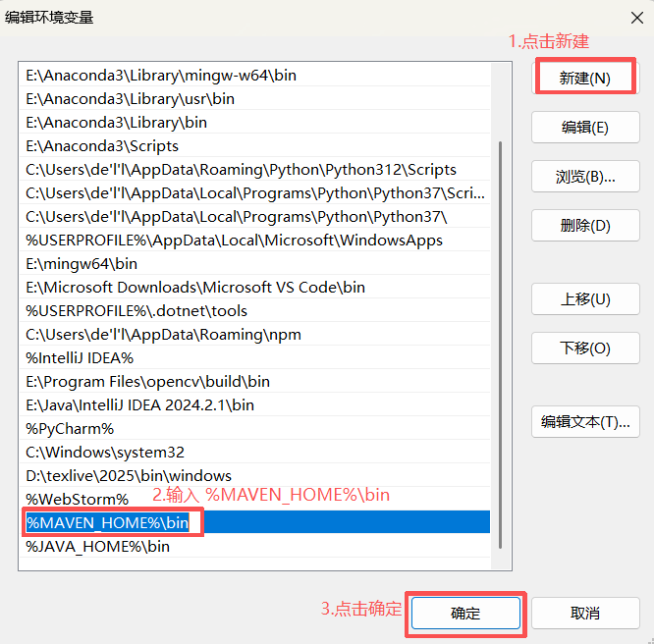The image size is (654, 644).
Task: Select the Microsoft\WindowsApps entry
Action: [x=255, y=240]
